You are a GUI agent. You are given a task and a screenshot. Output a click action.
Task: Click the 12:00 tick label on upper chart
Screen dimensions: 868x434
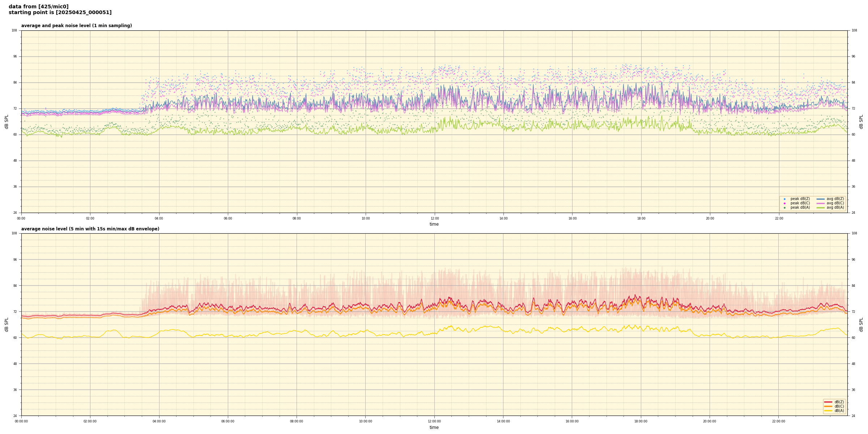pos(434,218)
